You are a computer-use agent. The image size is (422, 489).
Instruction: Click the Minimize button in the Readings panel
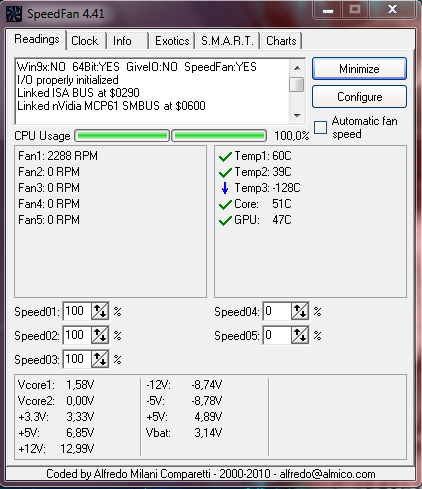(359, 69)
